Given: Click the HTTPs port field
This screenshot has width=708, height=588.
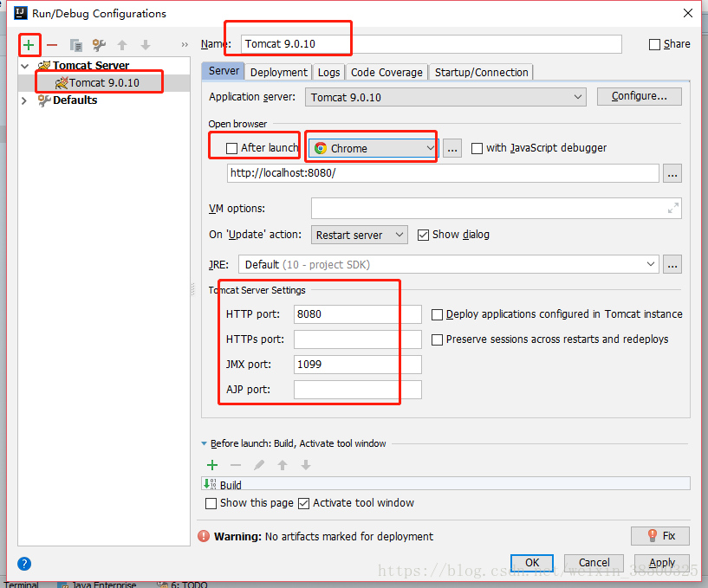Looking at the screenshot, I should click(358, 339).
